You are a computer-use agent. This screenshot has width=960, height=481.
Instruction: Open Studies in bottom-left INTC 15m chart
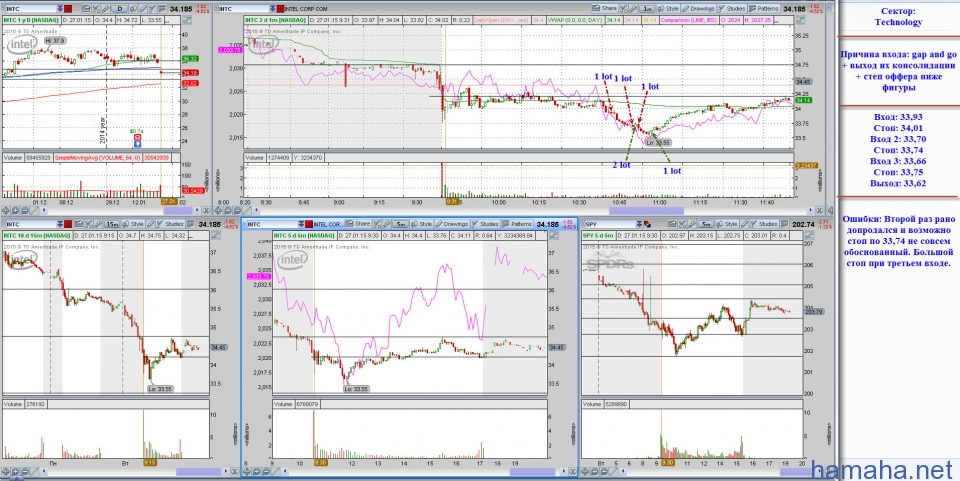(x=171, y=224)
